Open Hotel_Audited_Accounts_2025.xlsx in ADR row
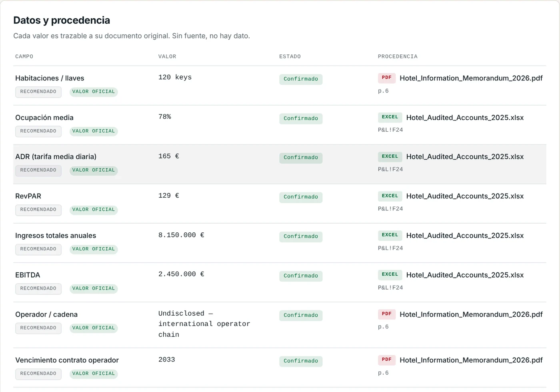Screen dimensions: 560x392 pos(465,157)
